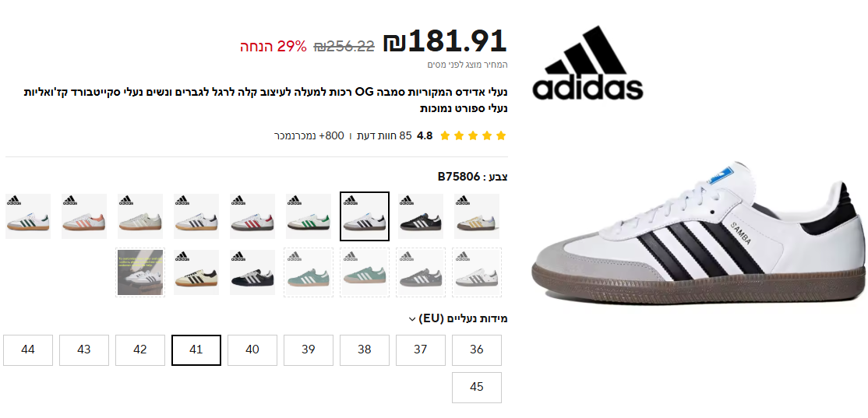
Task: Click the five-star rating icons
Action: [x=473, y=135]
